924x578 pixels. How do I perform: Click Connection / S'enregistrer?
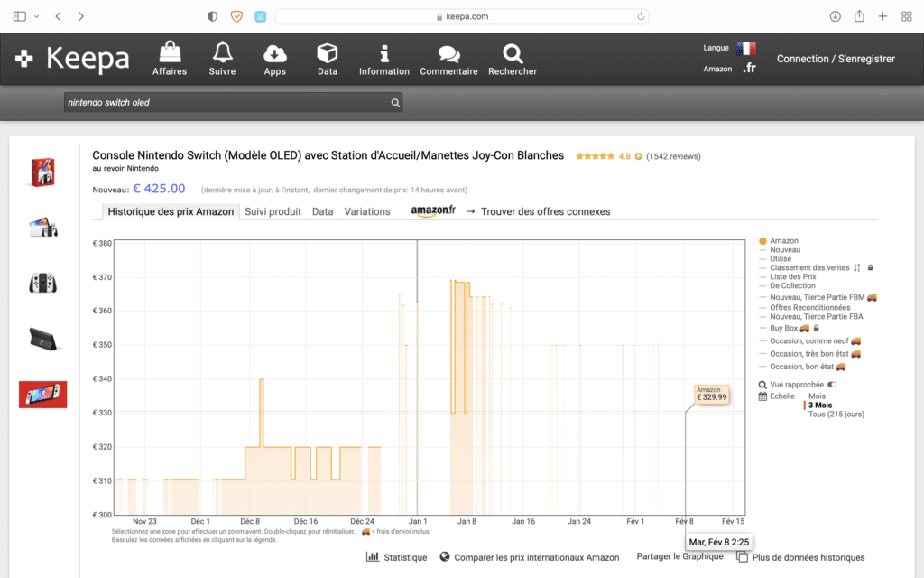(x=836, y=59)
